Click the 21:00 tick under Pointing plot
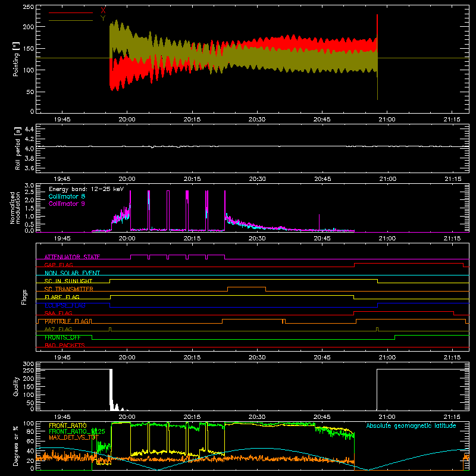Viewport: 476px width, 476px height. 387,120
